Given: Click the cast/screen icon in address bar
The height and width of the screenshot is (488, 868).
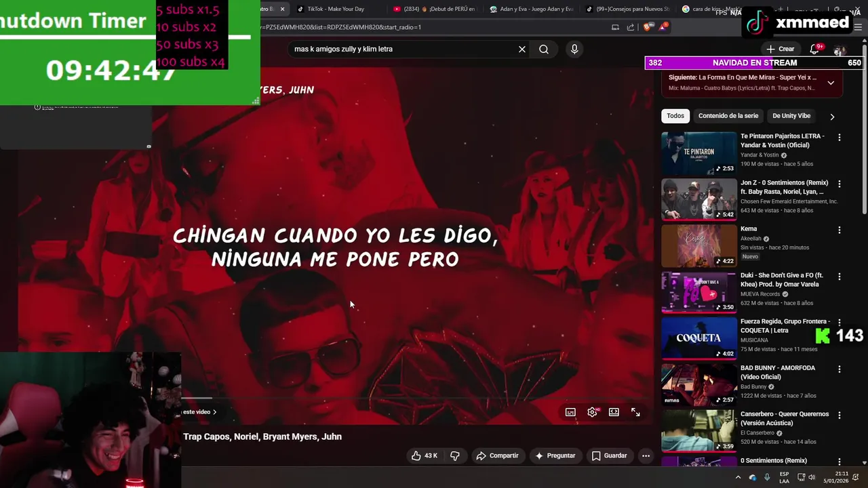Looking at the screenshot, I should pos(615,27).
